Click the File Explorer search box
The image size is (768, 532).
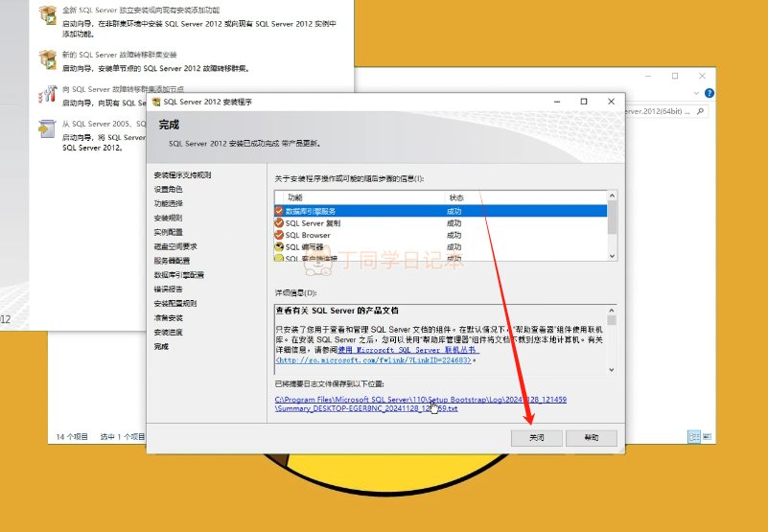coord(666,112)
